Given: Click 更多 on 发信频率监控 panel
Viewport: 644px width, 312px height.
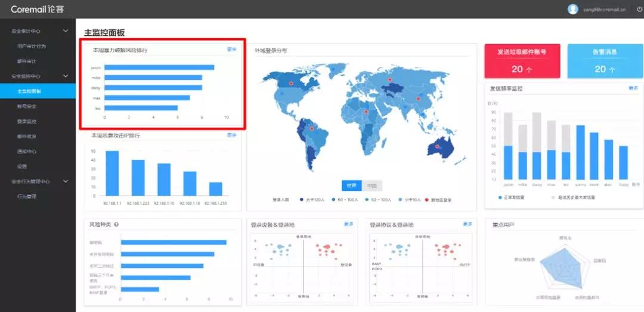Looking at the screenshot, I should coord(633,88).
